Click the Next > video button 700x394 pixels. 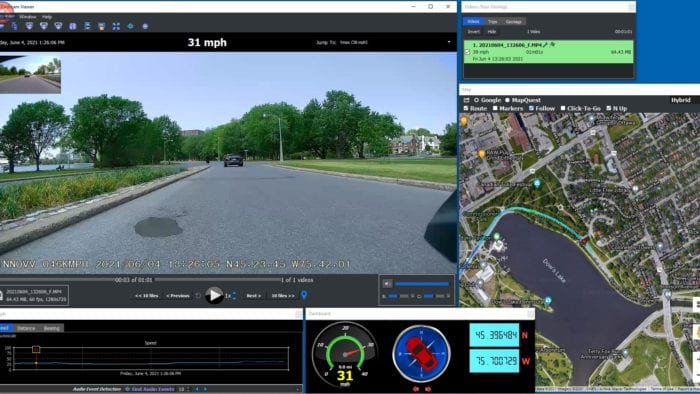click(x=254, y=296)
